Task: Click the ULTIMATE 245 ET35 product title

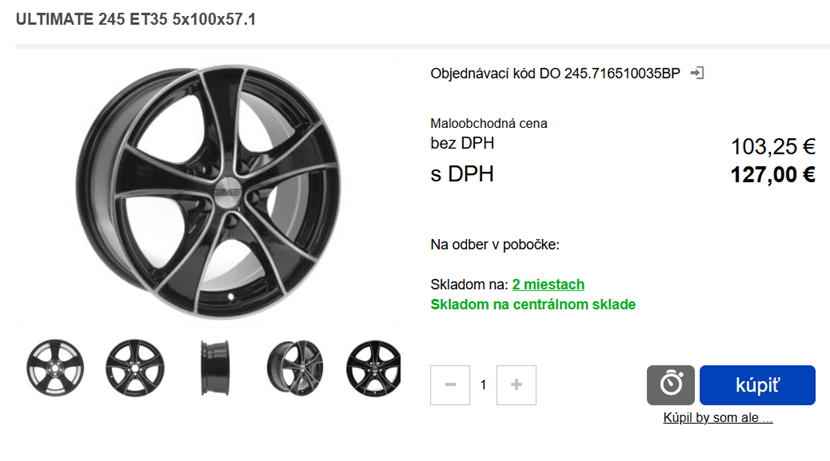Action: [136, 19]
